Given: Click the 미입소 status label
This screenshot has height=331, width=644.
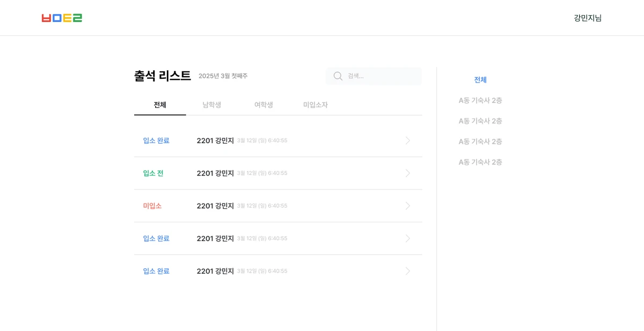Looking at the screenshot, I should coord(152,206).
